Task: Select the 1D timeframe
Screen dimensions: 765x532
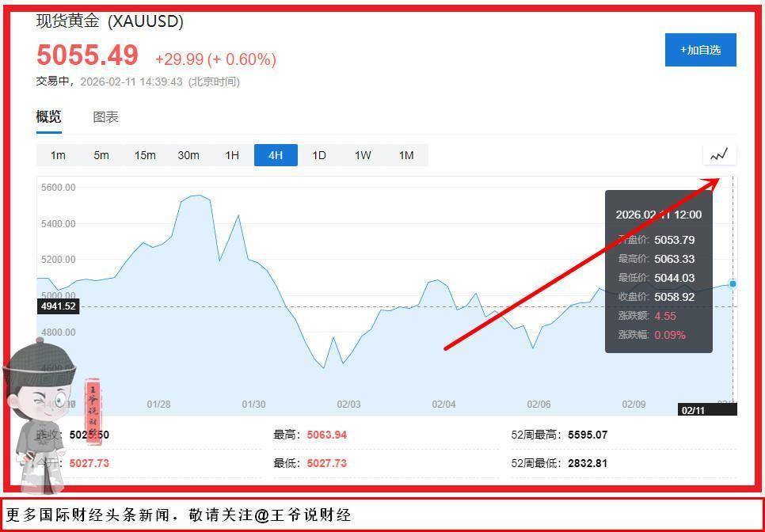Action: [x=319, y=155]
